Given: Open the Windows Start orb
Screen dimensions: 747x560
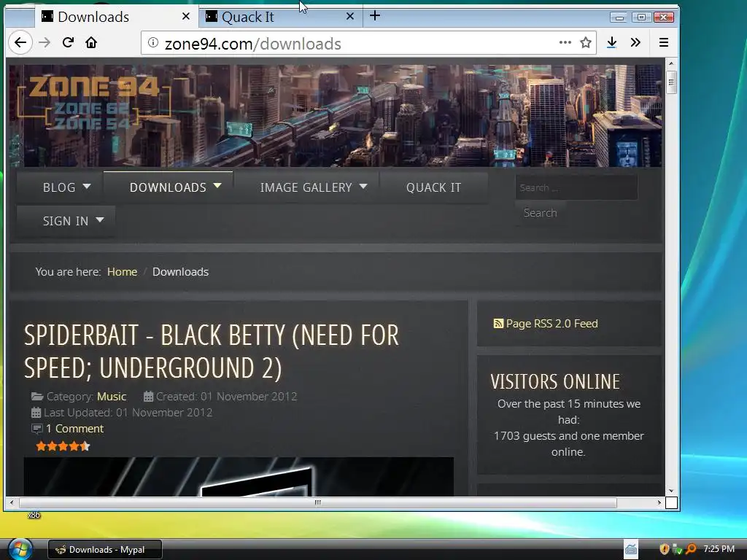Looking at the screenshot, I should tap(20, 549).
